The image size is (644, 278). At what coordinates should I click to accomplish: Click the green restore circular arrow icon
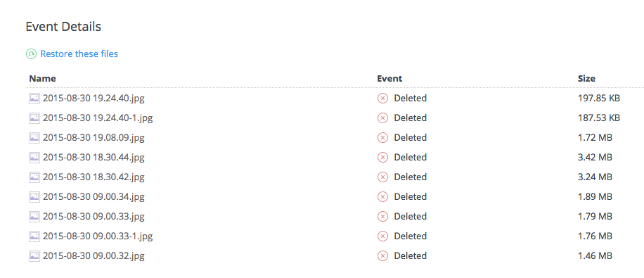31,54
